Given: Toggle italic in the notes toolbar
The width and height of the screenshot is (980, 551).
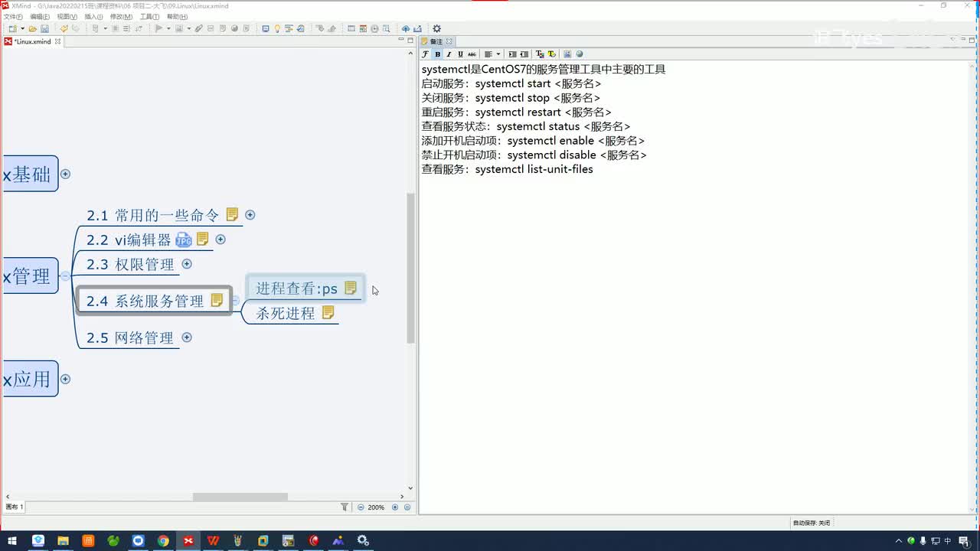Looking at the screenshot, I should 449,54.
